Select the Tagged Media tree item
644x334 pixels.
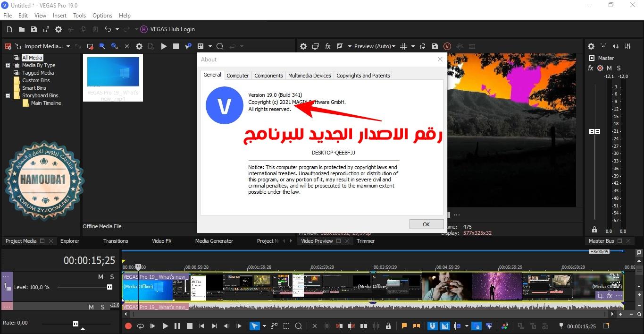tap(38, 73)
